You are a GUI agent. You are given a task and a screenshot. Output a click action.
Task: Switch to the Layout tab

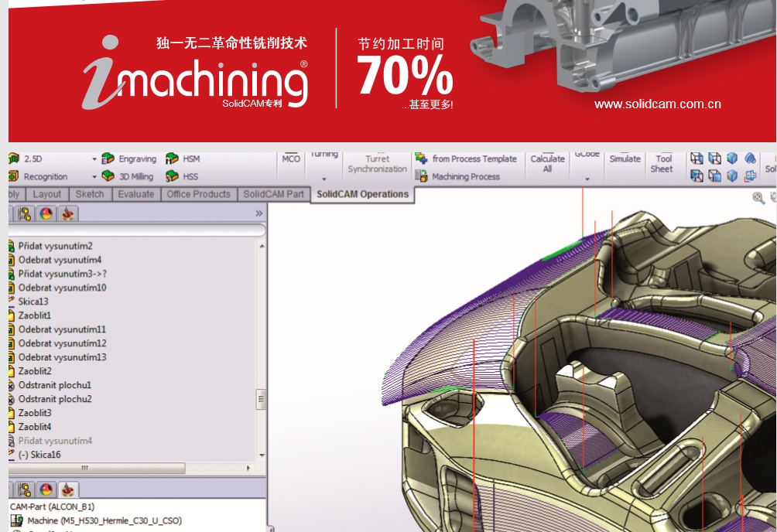point(47,194)
